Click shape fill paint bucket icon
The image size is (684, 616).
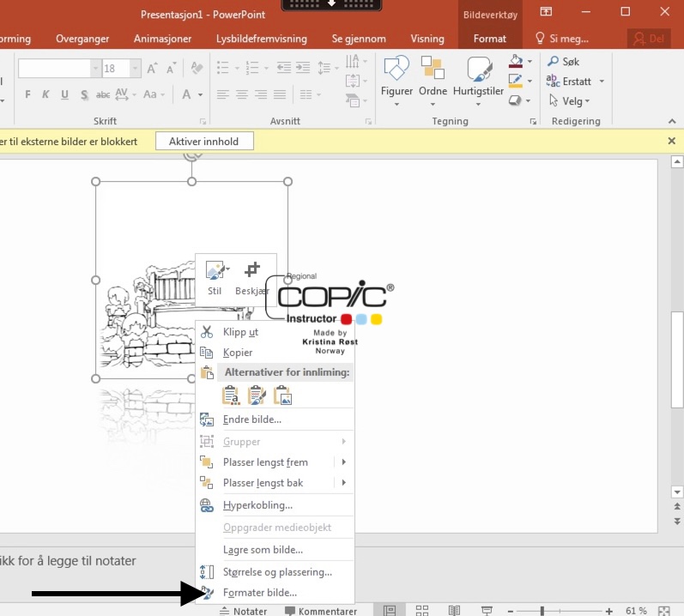point(516,61)
